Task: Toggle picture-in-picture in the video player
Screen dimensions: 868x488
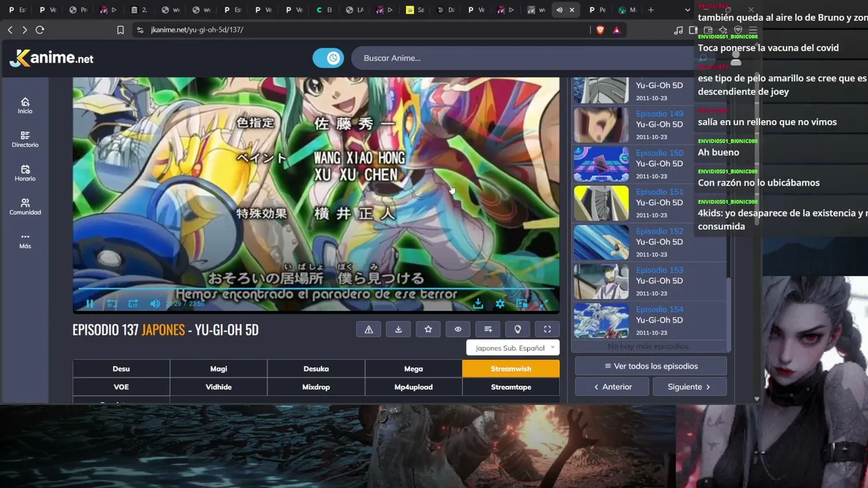Action: tap(521, 304)
